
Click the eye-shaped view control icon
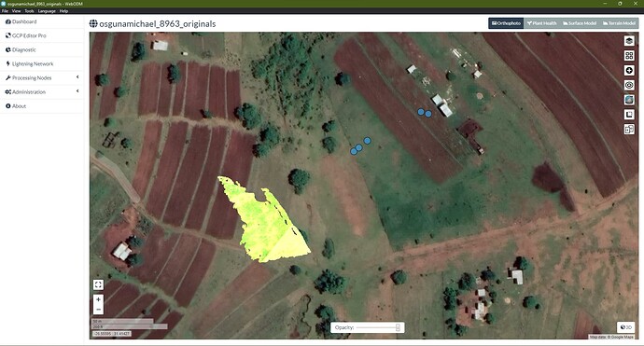click(629, 85)
